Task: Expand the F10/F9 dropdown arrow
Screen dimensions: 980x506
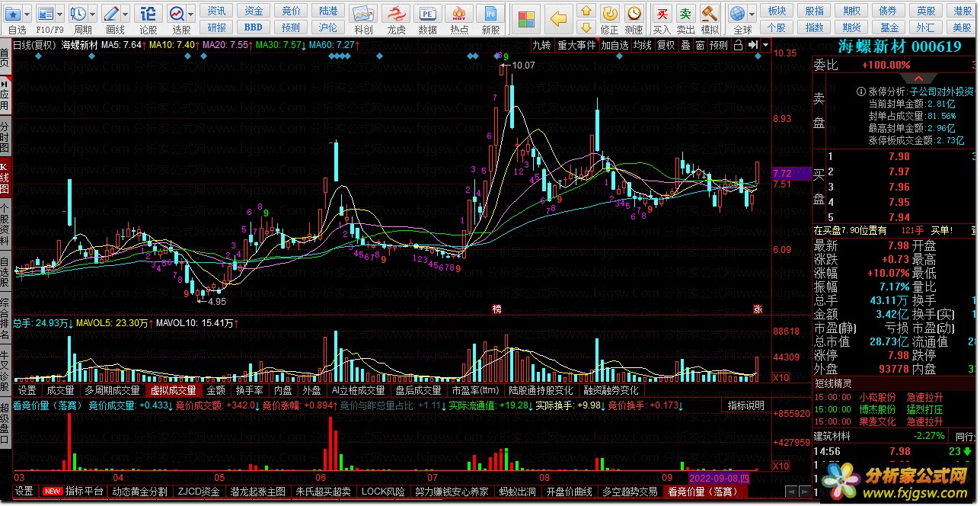Action: (x=60, y=14)
